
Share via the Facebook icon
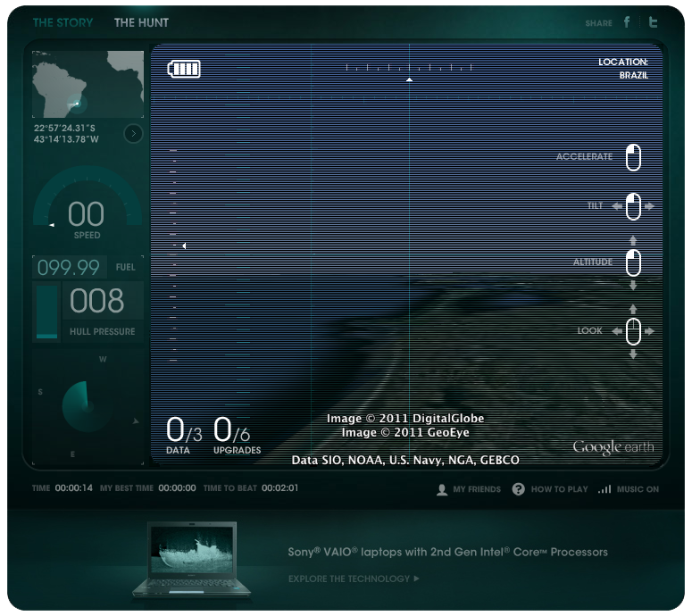click(627, 22)
